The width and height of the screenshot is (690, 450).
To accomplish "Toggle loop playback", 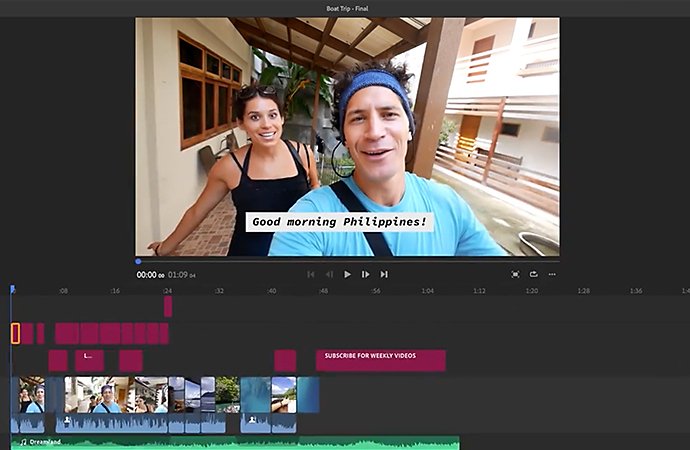I will [533, 274].
